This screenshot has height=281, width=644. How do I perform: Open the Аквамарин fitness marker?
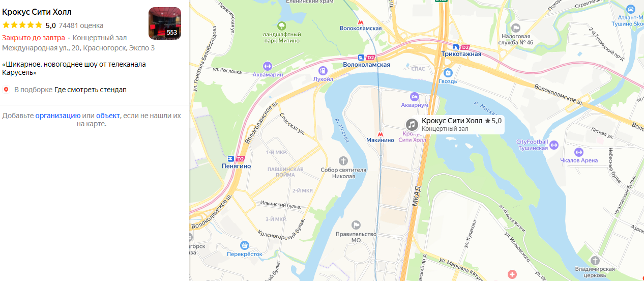(x=268, y=66)
